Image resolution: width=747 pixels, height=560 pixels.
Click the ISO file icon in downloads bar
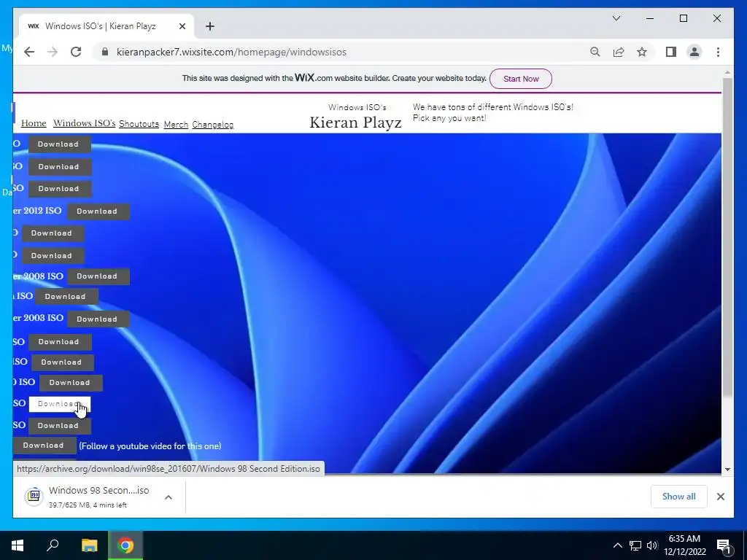(x=34, y=496)
